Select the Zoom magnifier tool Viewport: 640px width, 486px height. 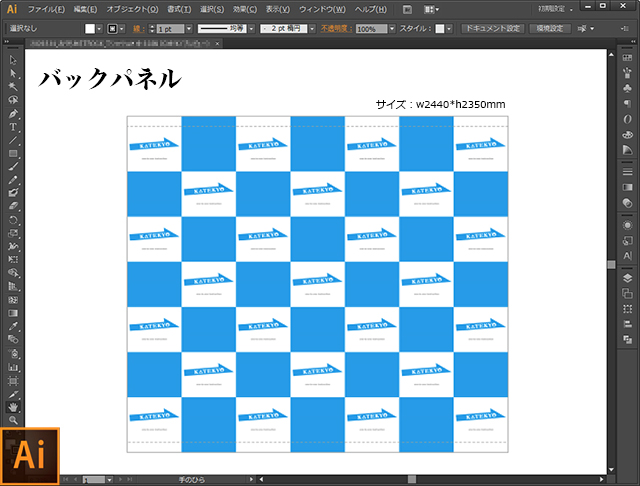(13, 420)
